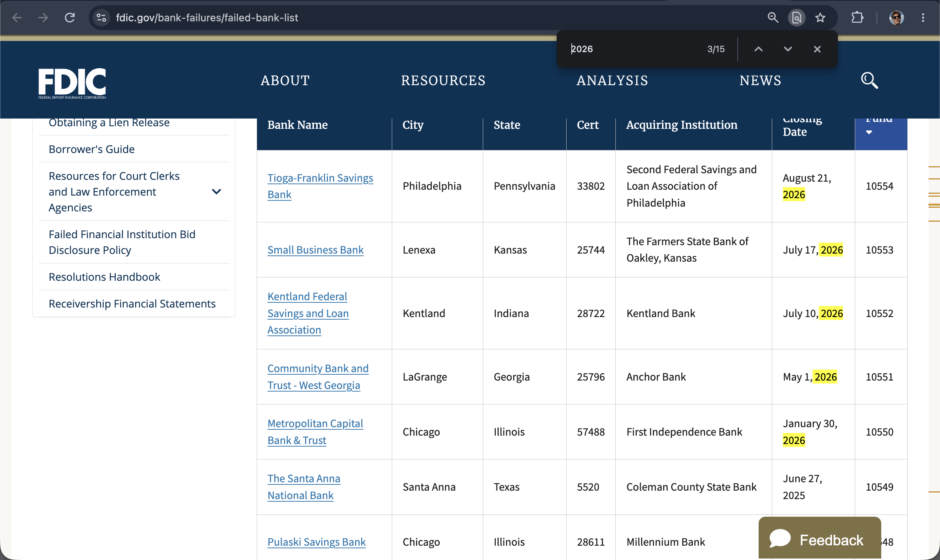
Task: Open the Chrome profile avatar
Action: click(x=897, y=18)
